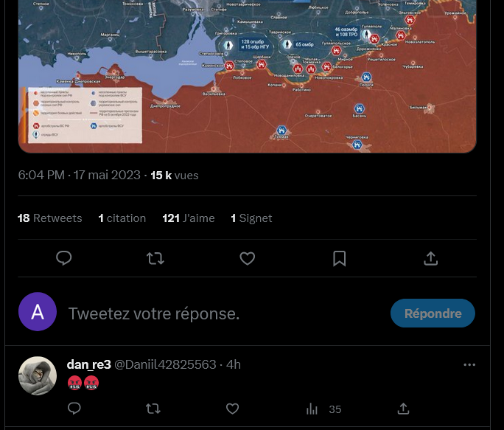Focus the Tweetez votre réponse field
This screenshot has height=430, width=504.
225,313
